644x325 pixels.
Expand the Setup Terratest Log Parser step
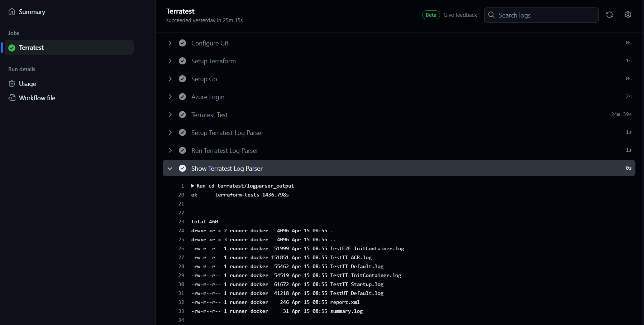(x=170, y=132)
